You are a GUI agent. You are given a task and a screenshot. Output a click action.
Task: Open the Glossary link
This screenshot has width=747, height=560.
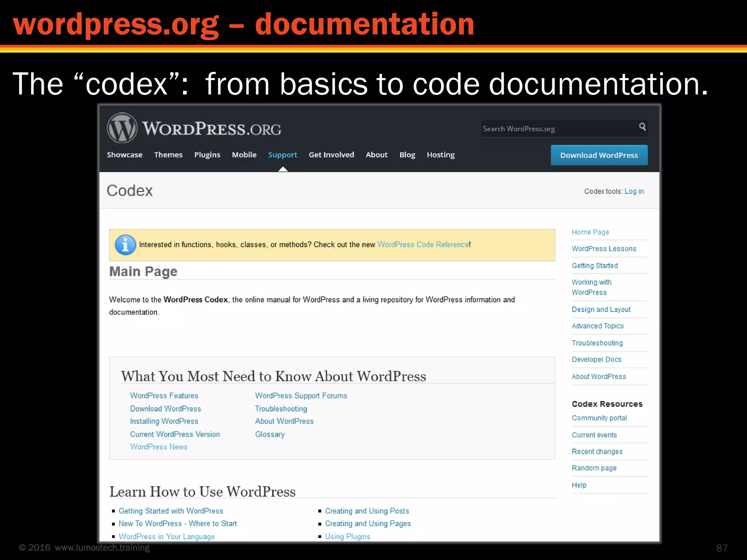coord(270,435)
